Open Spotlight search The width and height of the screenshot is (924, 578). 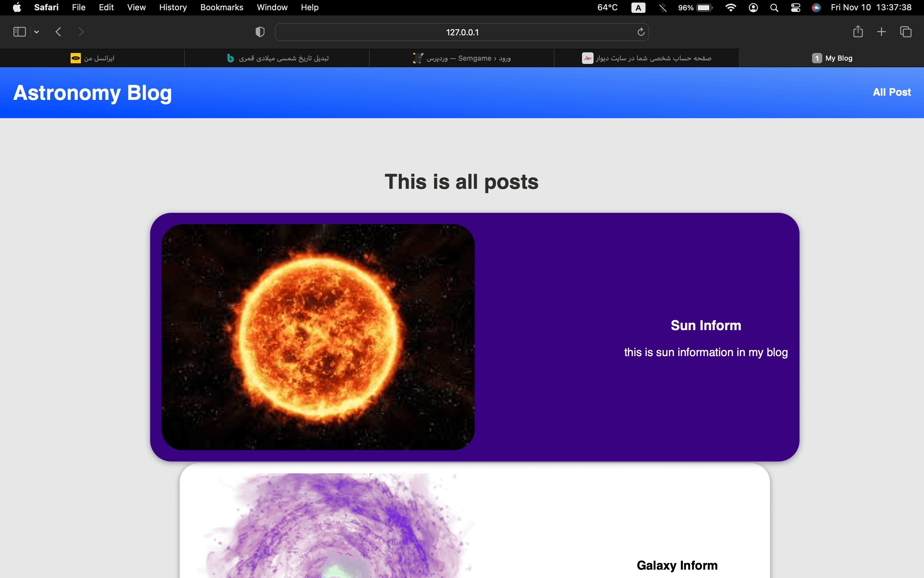point(774,8)
